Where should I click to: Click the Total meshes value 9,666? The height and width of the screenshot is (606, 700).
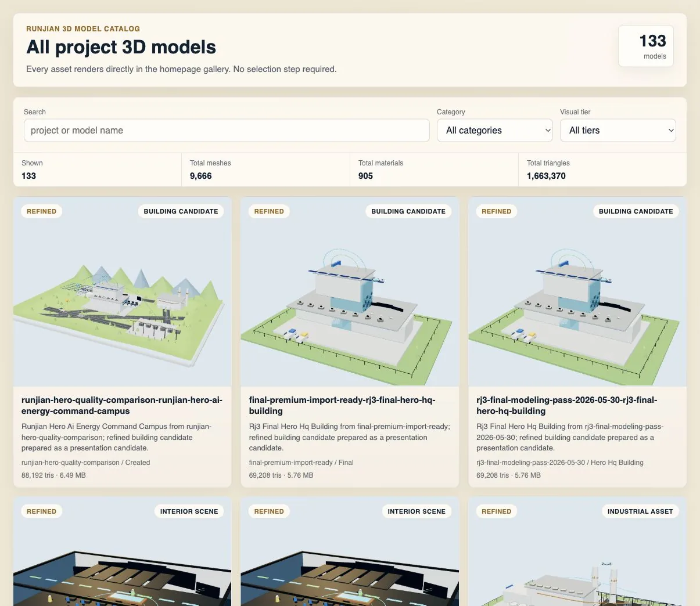click(201, 176)
